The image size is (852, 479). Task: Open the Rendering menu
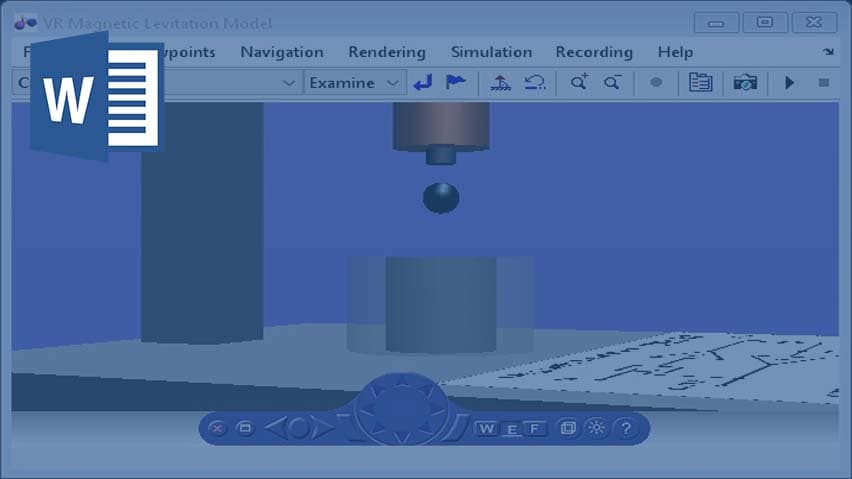click(387, 52)
